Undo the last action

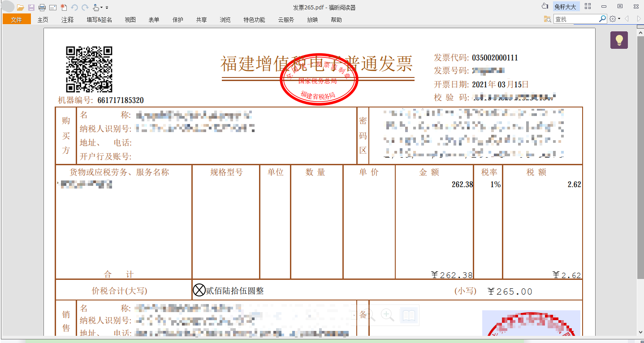pyautogui.click(x=75, y=7)
